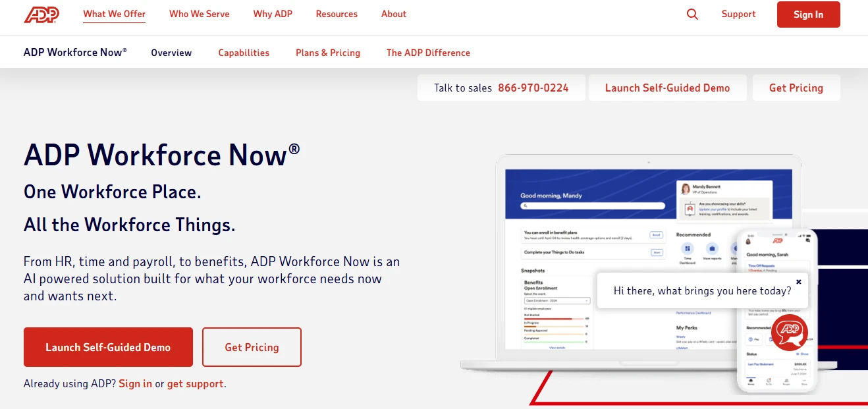The height and width of the screenshot is (409, 868).
Task: Open the What We Offer menu
Action: point(114,14)
